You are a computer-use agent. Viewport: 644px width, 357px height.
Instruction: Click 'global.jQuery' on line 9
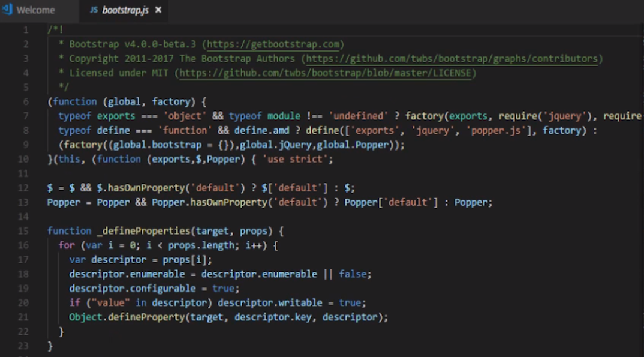click(x=276, y=145)
